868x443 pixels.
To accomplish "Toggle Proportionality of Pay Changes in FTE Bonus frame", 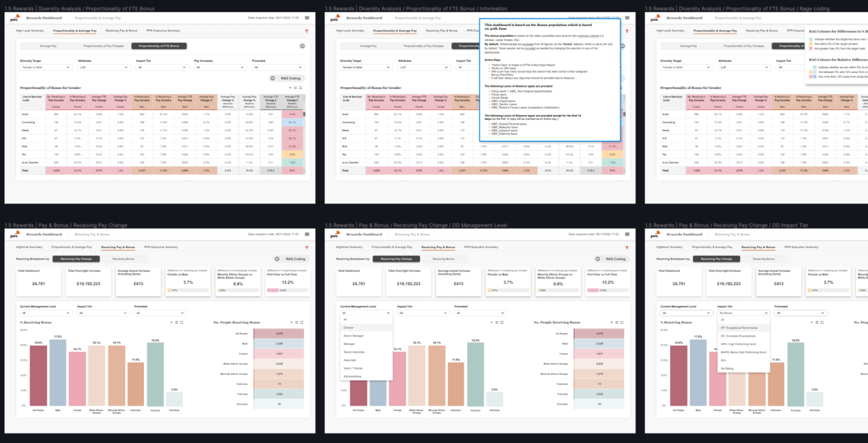I will click(x=103, y=46).
